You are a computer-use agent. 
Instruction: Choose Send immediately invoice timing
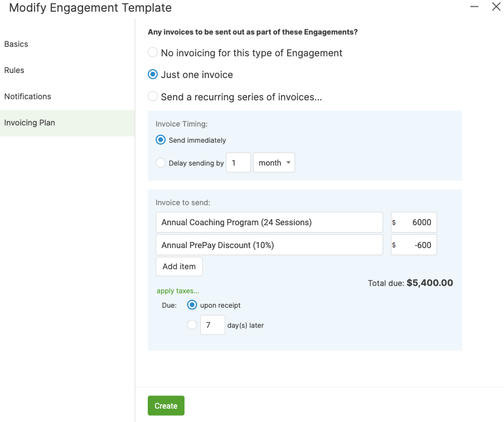click(161, 140)
